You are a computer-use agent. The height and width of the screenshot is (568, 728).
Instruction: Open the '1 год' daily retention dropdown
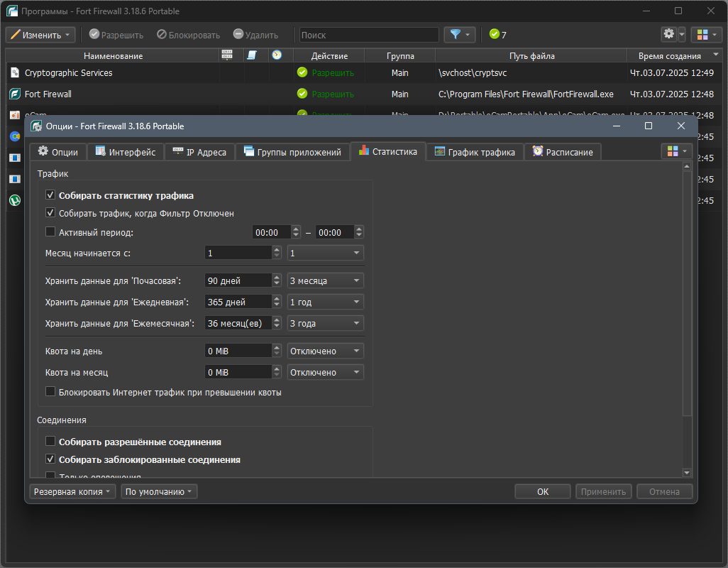click(325, 302)
